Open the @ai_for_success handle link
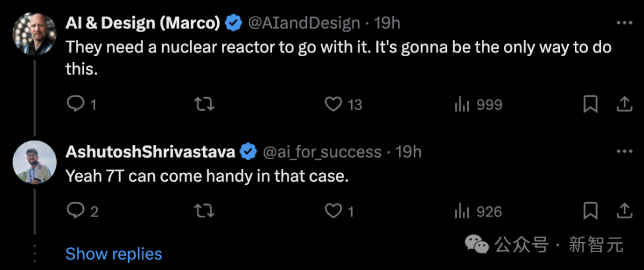Image resolution: width=644 pixels, height=270 pixels. 322,152
